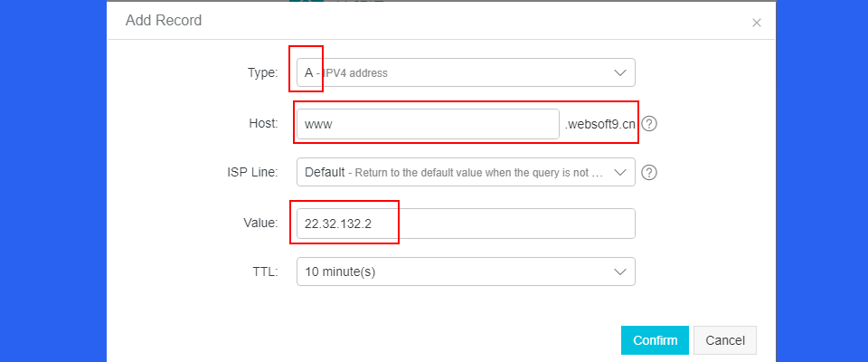The width and height of the screenshot is (868, 362).
Task: Expand the Type dropdown chevron arrow
Action: (620, 72)
